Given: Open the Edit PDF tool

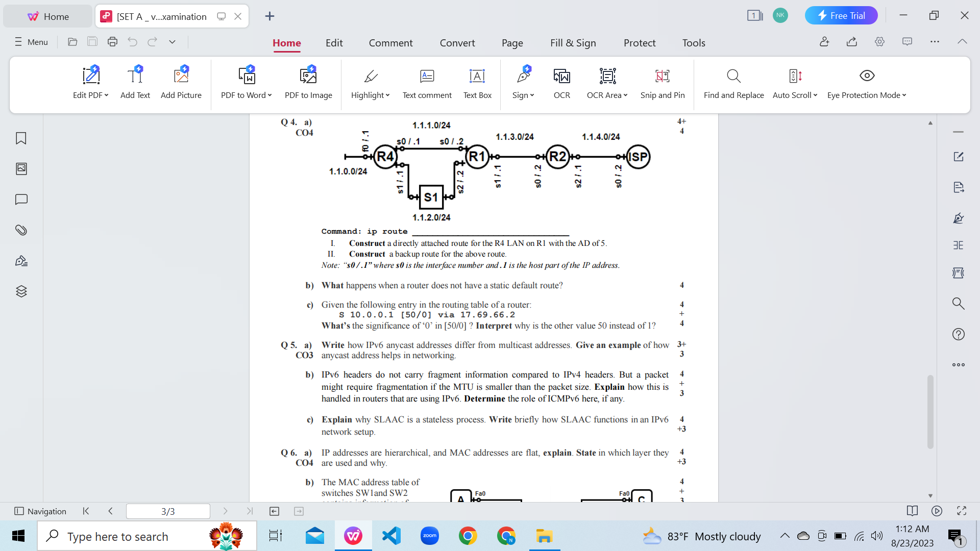Looking at the screenshot, I should (91, 83).
